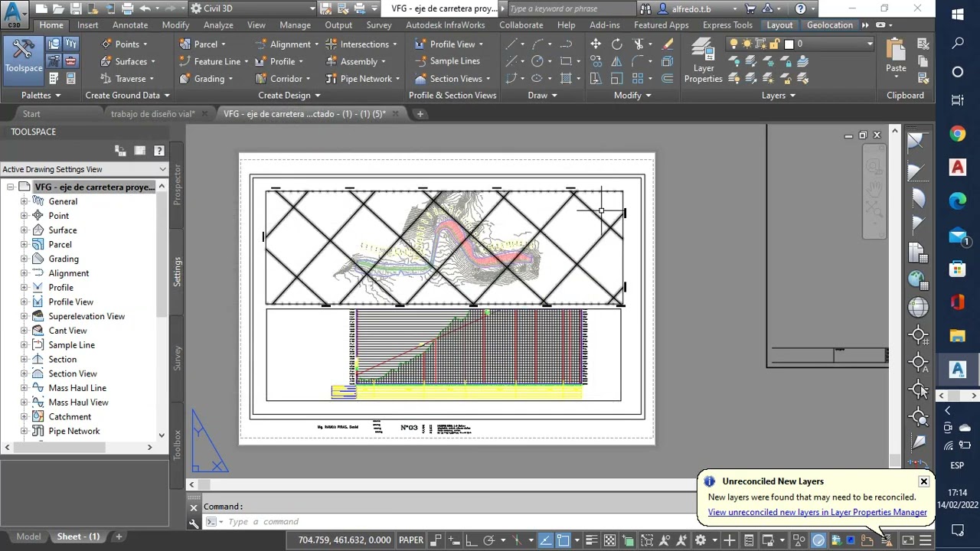Click the Undo arrow in quick access toolbar

point(145,8)
